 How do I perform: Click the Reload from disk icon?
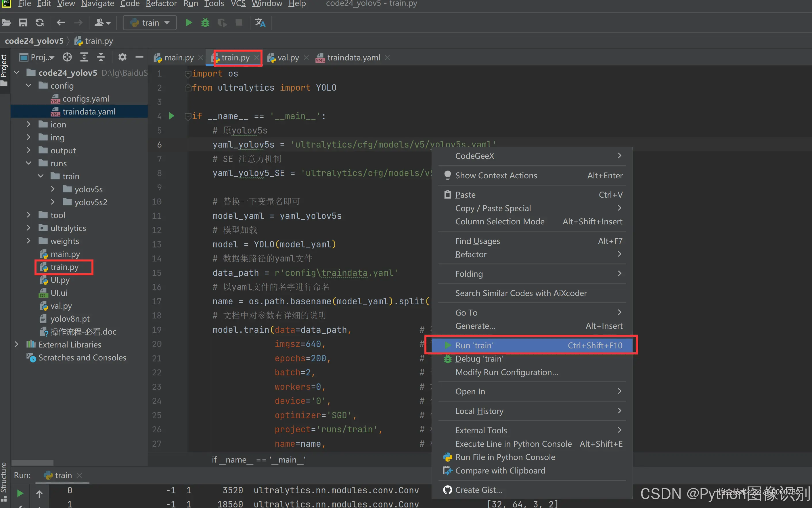click(40, 22)
